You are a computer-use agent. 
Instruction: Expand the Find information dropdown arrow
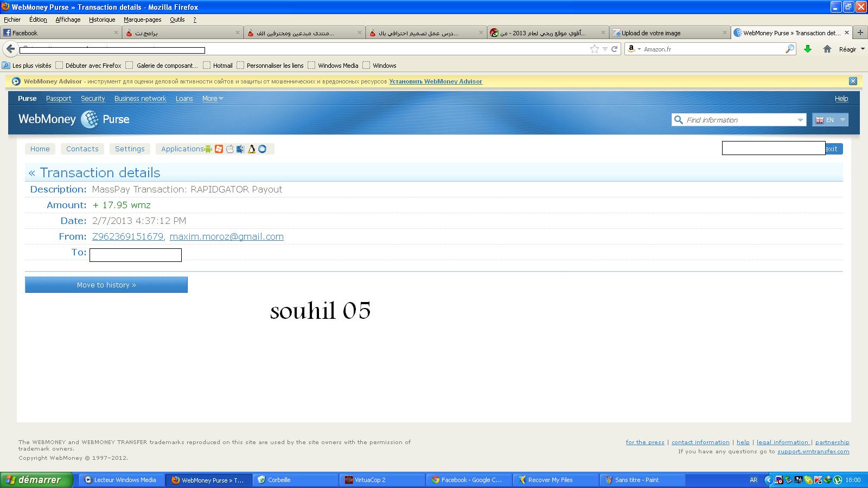coord(800,120)
